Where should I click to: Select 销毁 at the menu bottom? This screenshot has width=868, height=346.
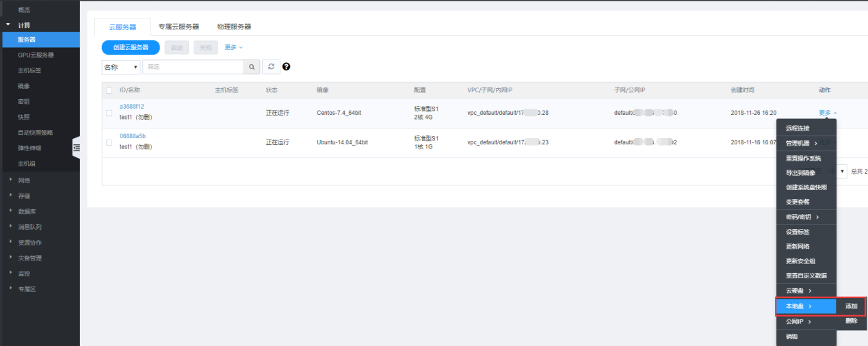click(x=806, y=336)
